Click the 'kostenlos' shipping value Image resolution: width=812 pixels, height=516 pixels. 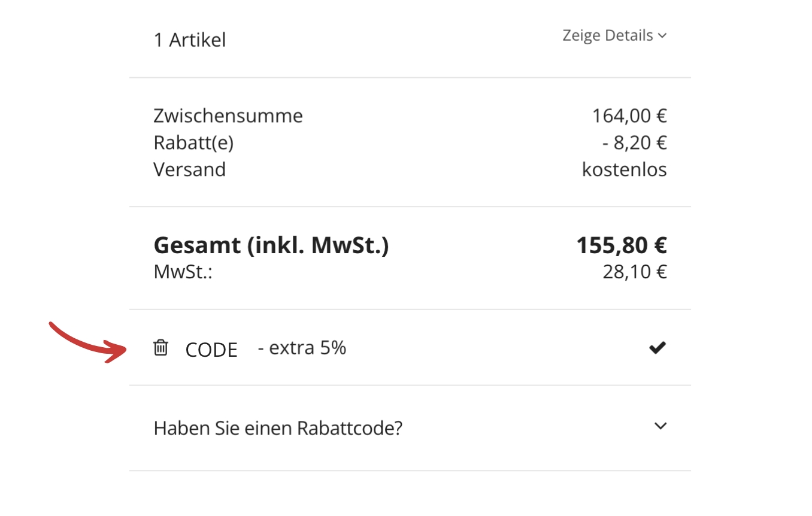pos(624,170)
